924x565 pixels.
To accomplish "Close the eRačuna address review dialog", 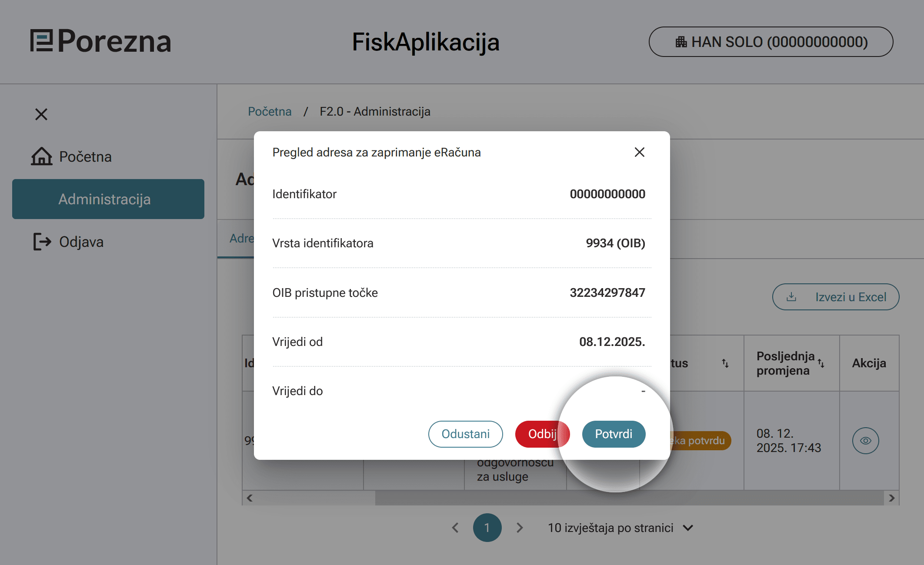I will [639, 152].
